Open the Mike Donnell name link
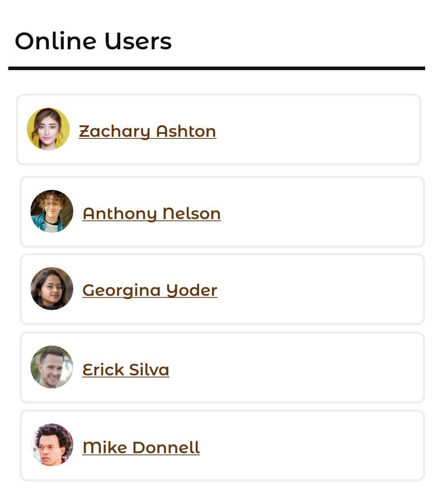Image resolution: width=438 pixels, height=504 pixels. pos(140,447)
